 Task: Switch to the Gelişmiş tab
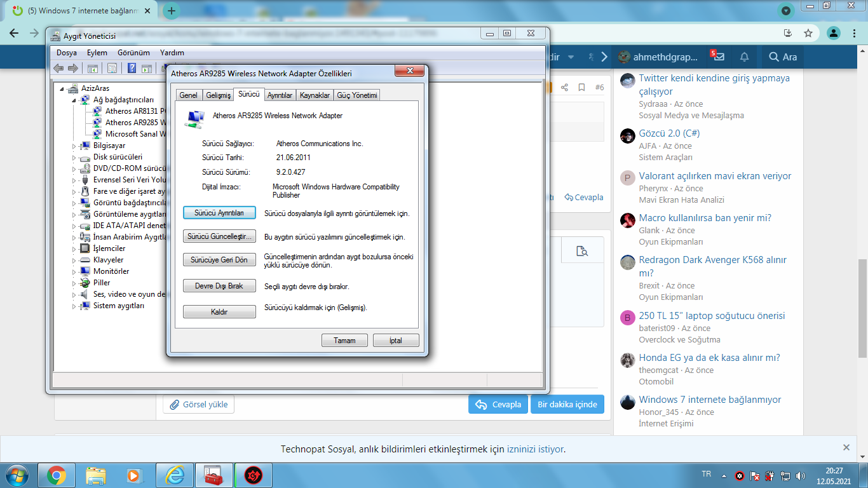pyautogui.click(x=218, y=95)
